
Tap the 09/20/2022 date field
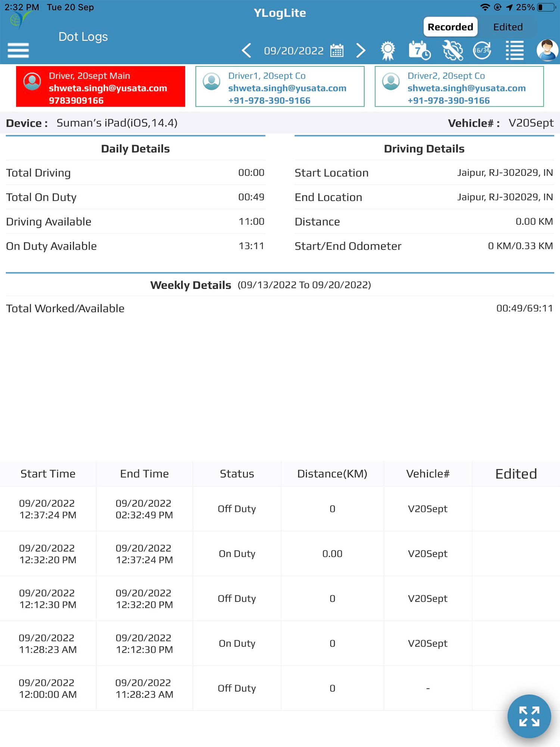[x=294, y=50]
